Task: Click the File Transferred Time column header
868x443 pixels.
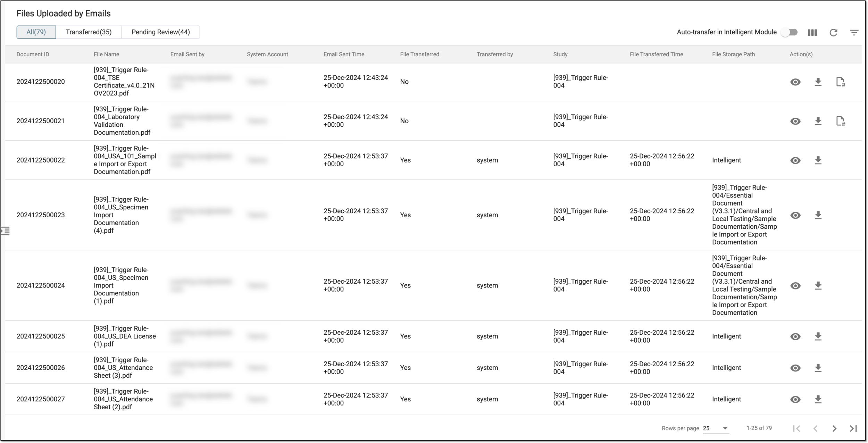Action: [x=656, y=55]
